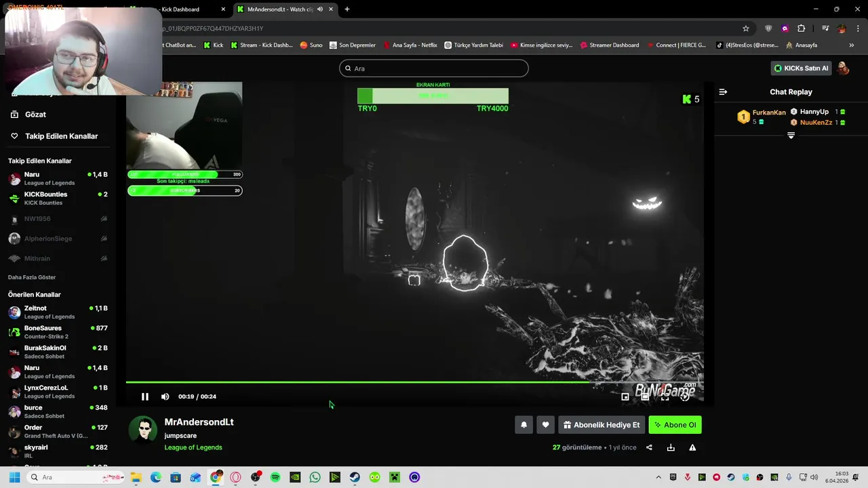
Task: Open the video player settings gear
Action: coord(685,396)
